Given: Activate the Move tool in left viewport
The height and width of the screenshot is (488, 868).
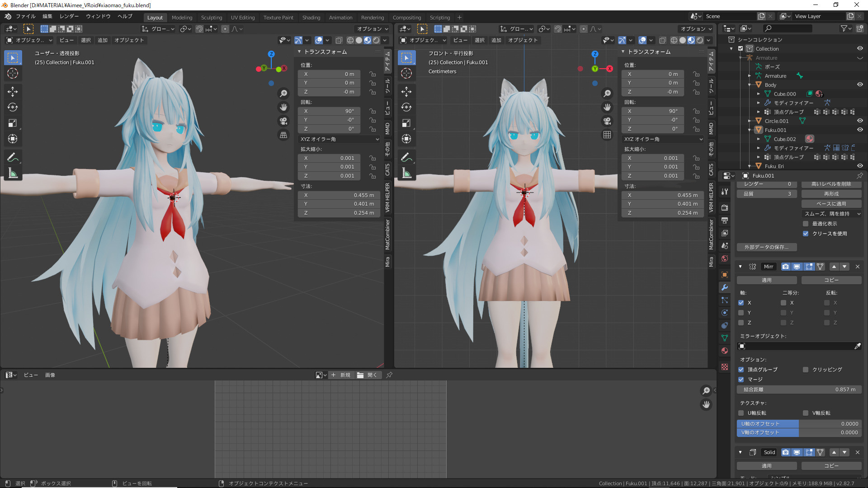Looking at the screenshot, I should [13, 92].
